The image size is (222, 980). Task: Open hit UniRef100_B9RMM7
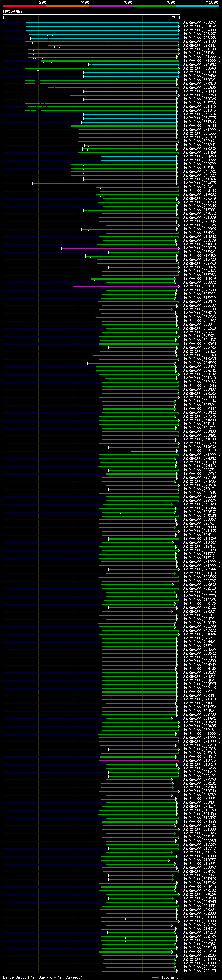(199, 45)
